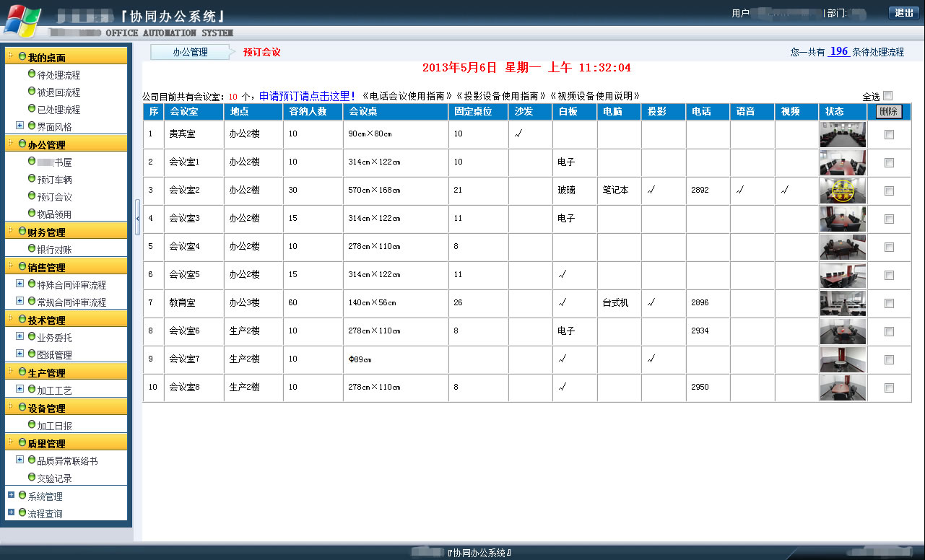Check the 全选 select-all checkbox
The width and height of the screenshot is (925, 560).
[888, 96]
